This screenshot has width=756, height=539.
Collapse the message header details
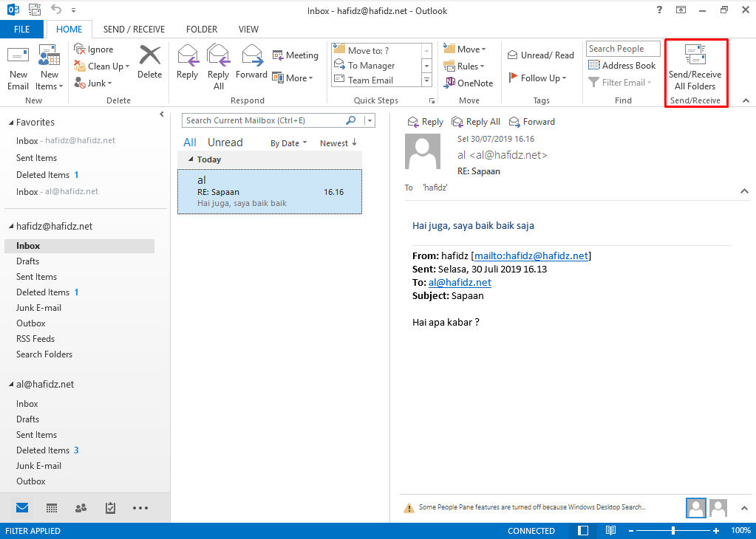(744, 191)
